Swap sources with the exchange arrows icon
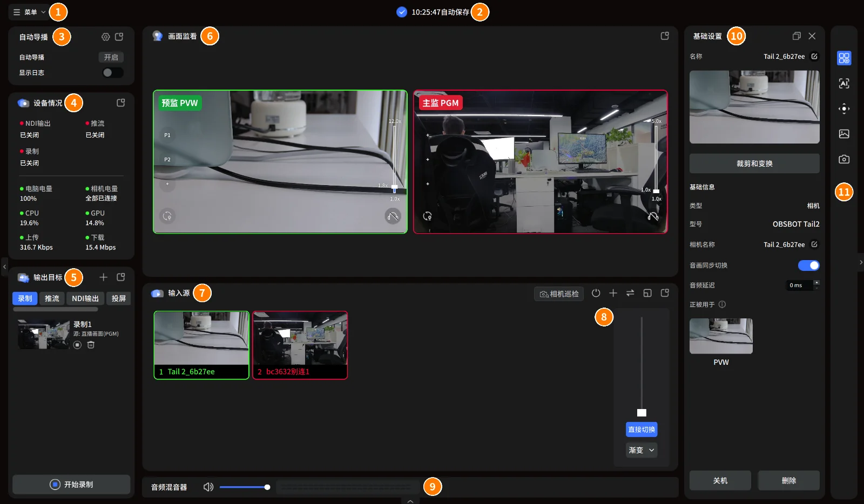 630,293
